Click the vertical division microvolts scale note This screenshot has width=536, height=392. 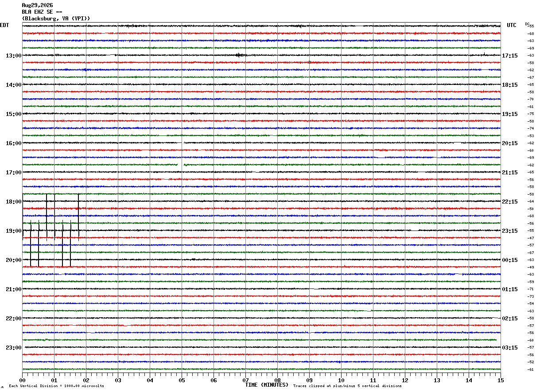pyautogui.click(x=57, y=386)
